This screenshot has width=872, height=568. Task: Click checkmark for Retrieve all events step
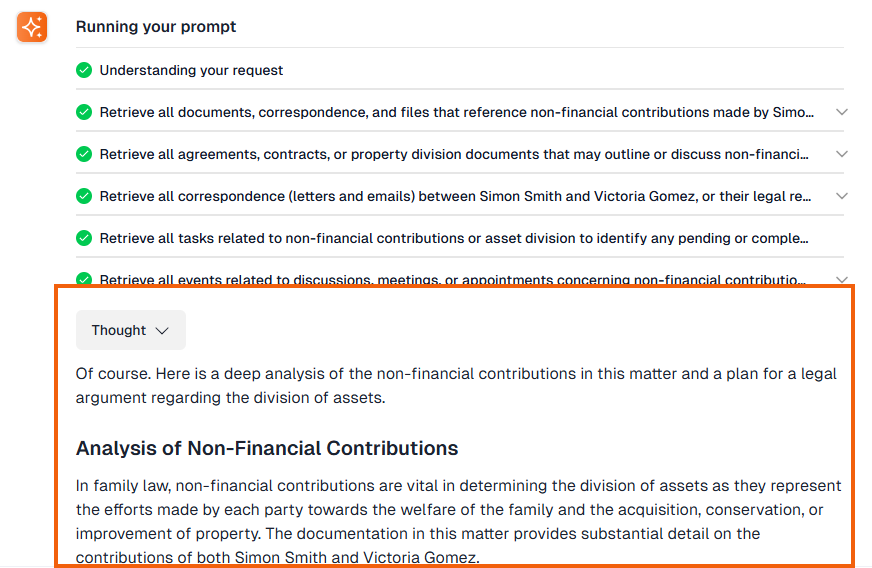pyautogui.click(x=84, y=279)
